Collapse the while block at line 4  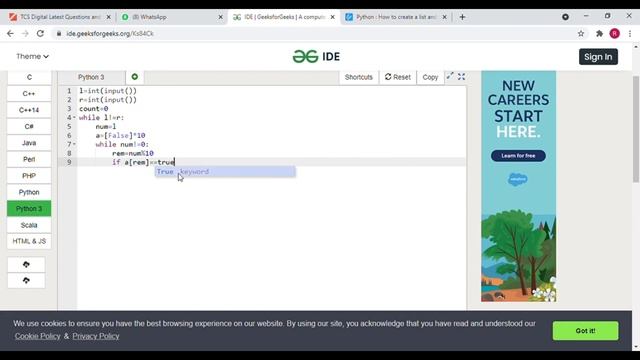pyautogui.click(x=74, y=118)
